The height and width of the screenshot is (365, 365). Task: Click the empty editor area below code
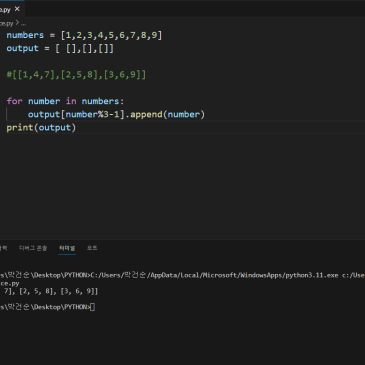pos(183,183)
